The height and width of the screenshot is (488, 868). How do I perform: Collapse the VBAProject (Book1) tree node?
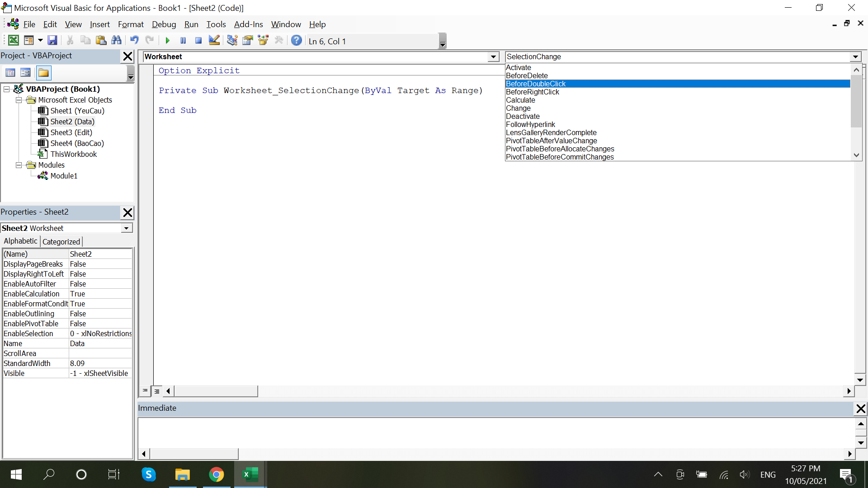pyautogui.click(x=7, y=89)
